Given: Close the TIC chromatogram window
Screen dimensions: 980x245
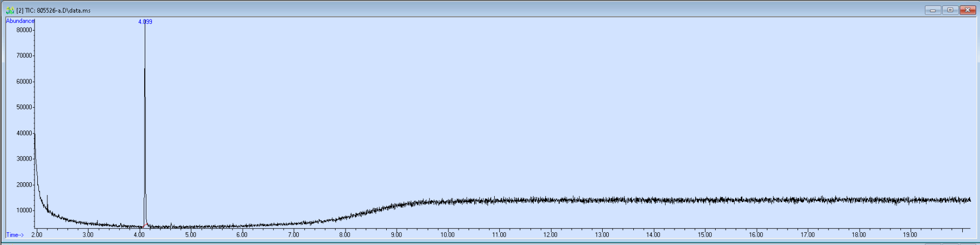Looking at the screenshot, I should pos(967,10).
